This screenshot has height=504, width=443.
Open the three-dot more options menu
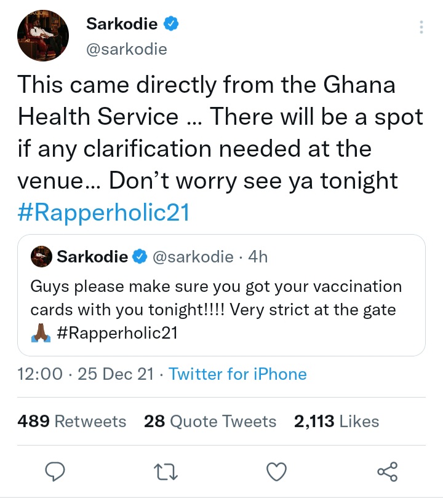421,27
